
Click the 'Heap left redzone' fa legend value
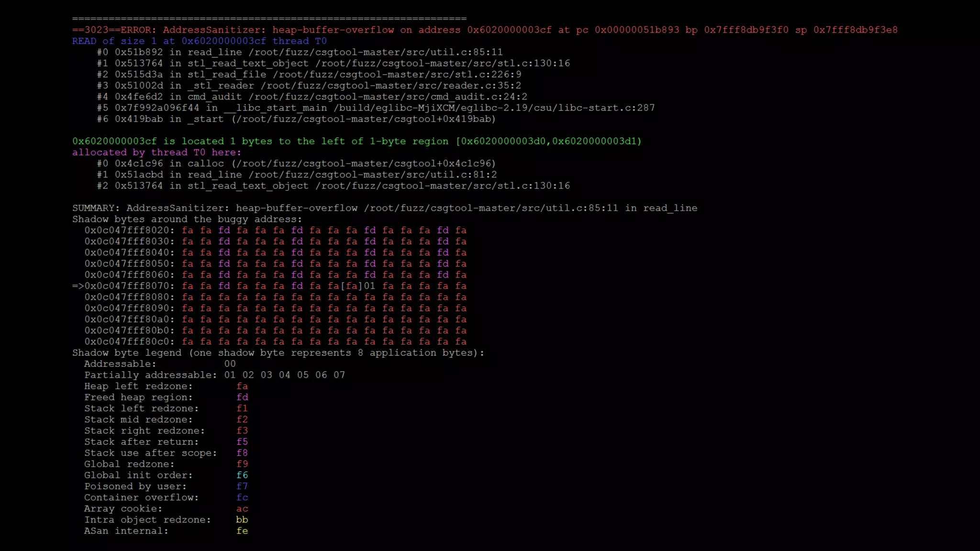coord(242,386)
